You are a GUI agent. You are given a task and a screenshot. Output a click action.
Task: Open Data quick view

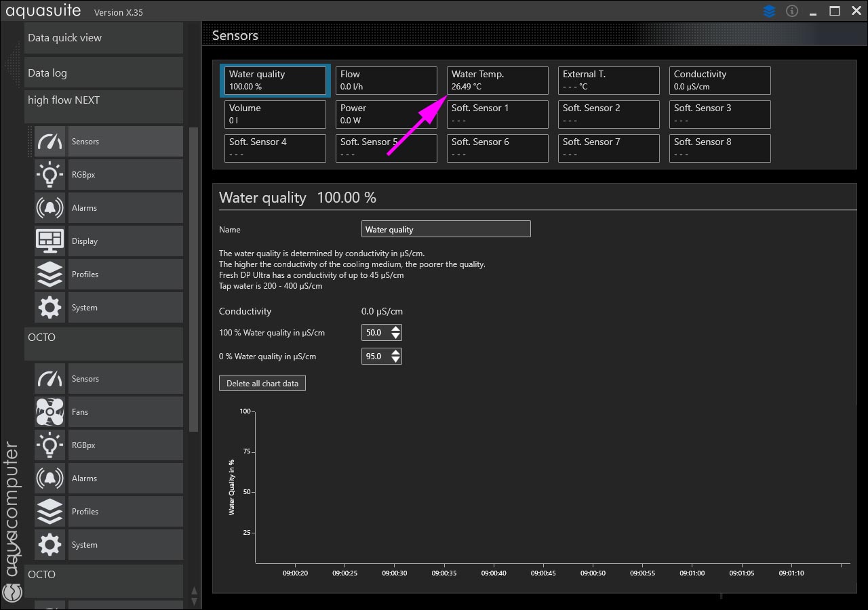tap(104, 38)
